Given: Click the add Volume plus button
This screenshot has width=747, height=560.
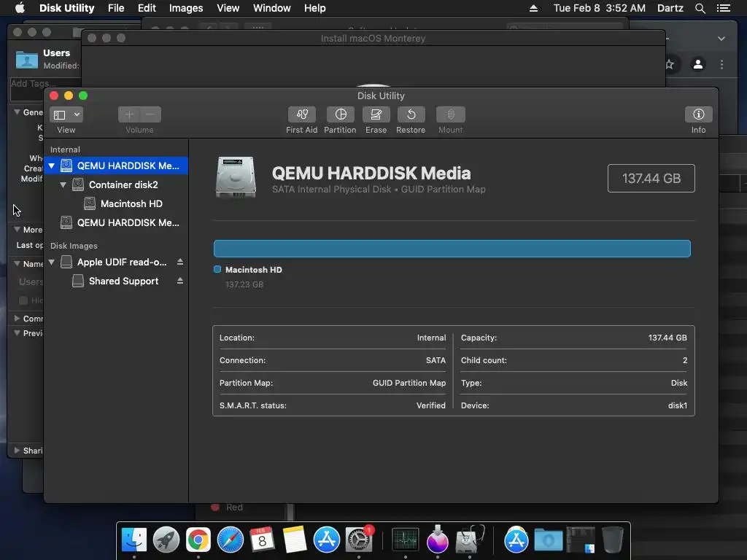Looking at the screenshot, I should [129, 114].
